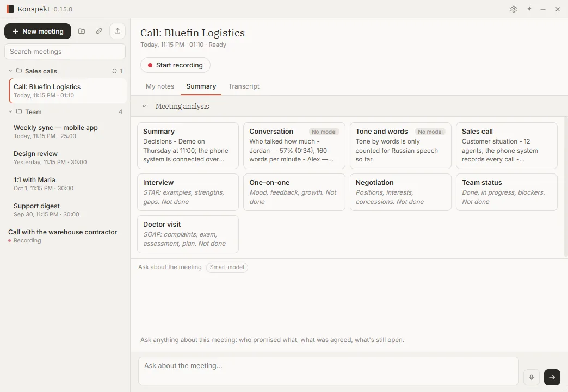Open the Conversation analysis card
568x392 pixels.
[294, 146]
